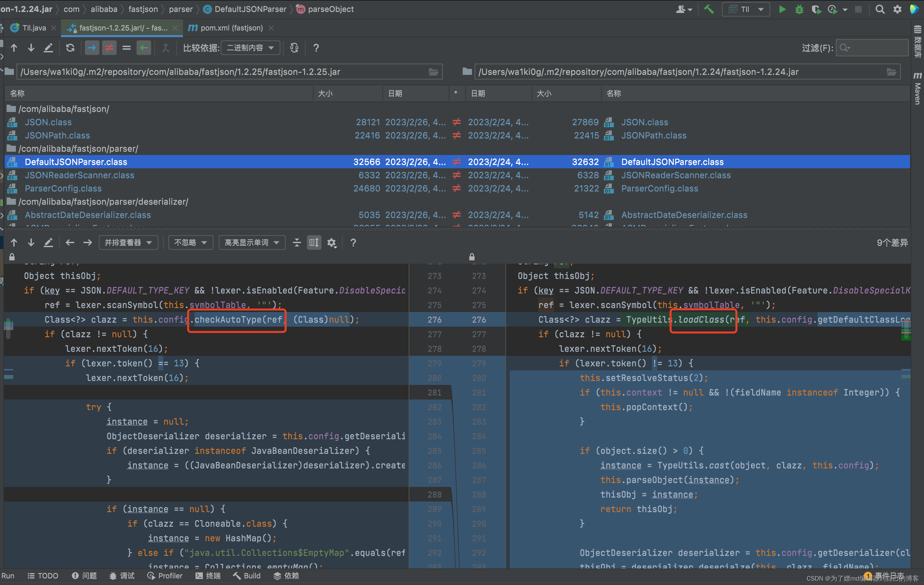924x585 pixels.
Task: Close the pom.xml tab
Action: [x=271, y=28]
